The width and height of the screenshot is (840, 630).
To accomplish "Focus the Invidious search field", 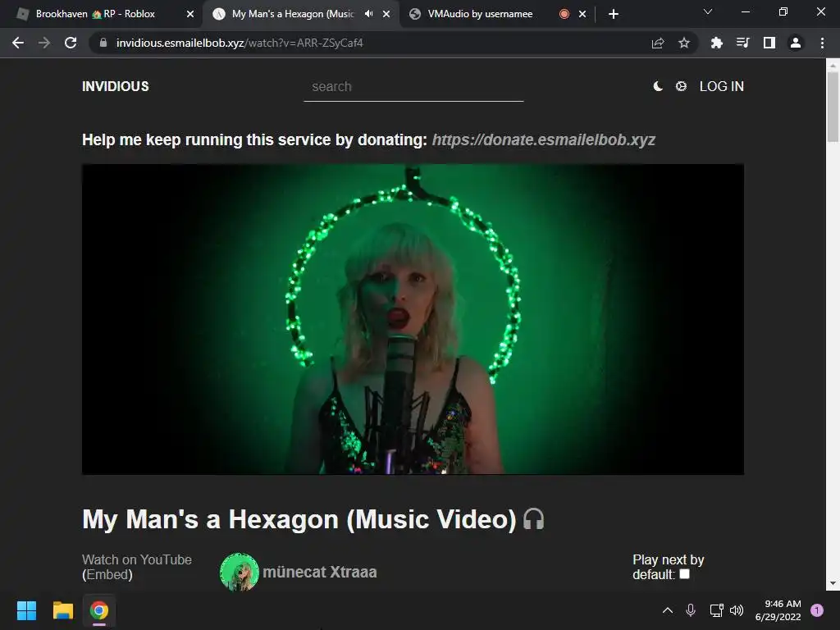I will (x=413, y=87).
